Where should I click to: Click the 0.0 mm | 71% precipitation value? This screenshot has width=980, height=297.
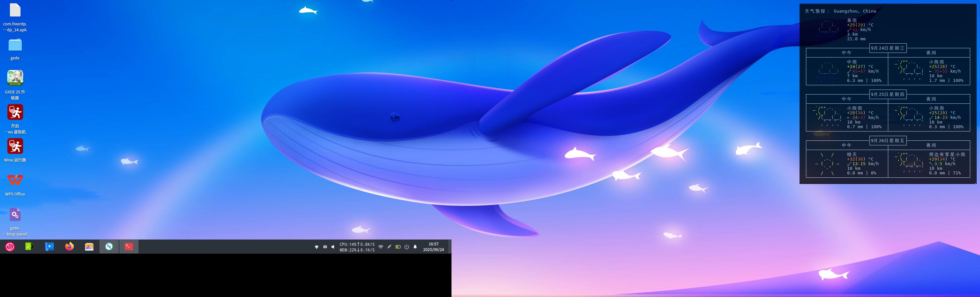tap(945, 173)
